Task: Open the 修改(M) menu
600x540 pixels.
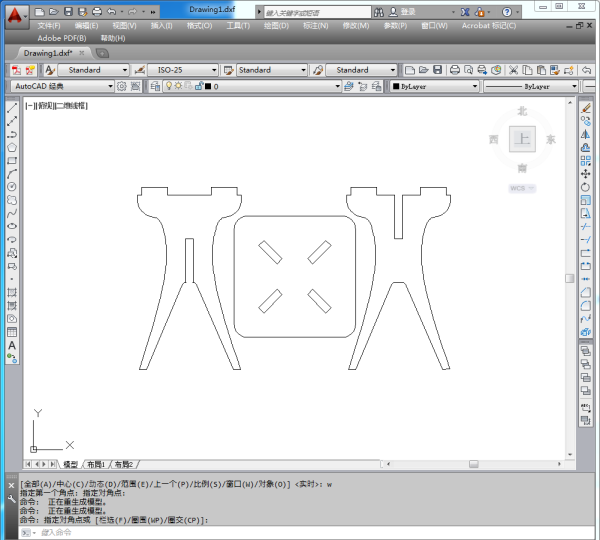Action: coord(356,26)
